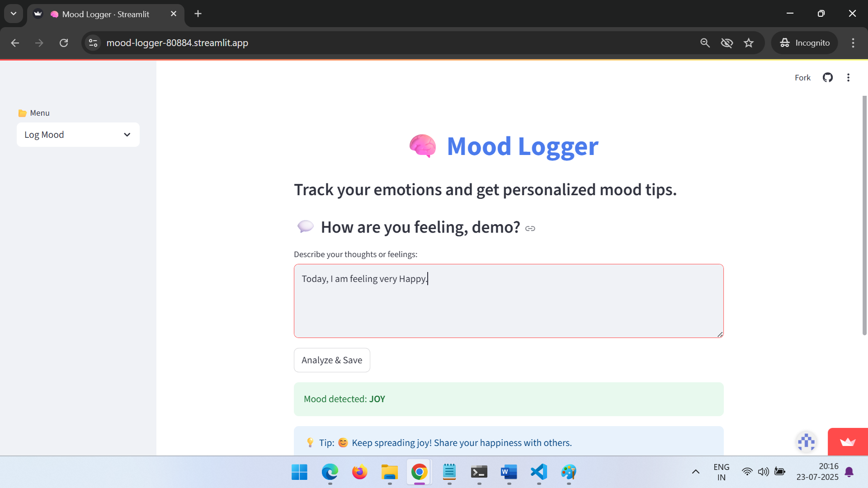
Task: Click the heading anchor link icon
Action: pyautogui.click(x=530, y=229)
